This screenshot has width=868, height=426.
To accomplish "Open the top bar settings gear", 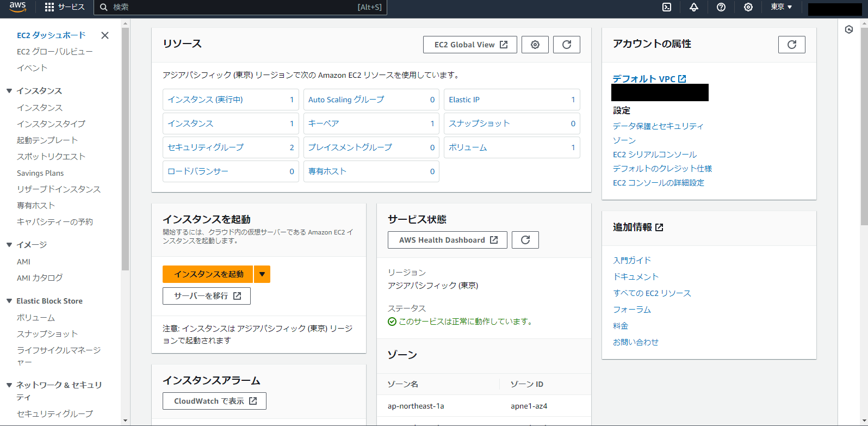I will tap(748, 7).
